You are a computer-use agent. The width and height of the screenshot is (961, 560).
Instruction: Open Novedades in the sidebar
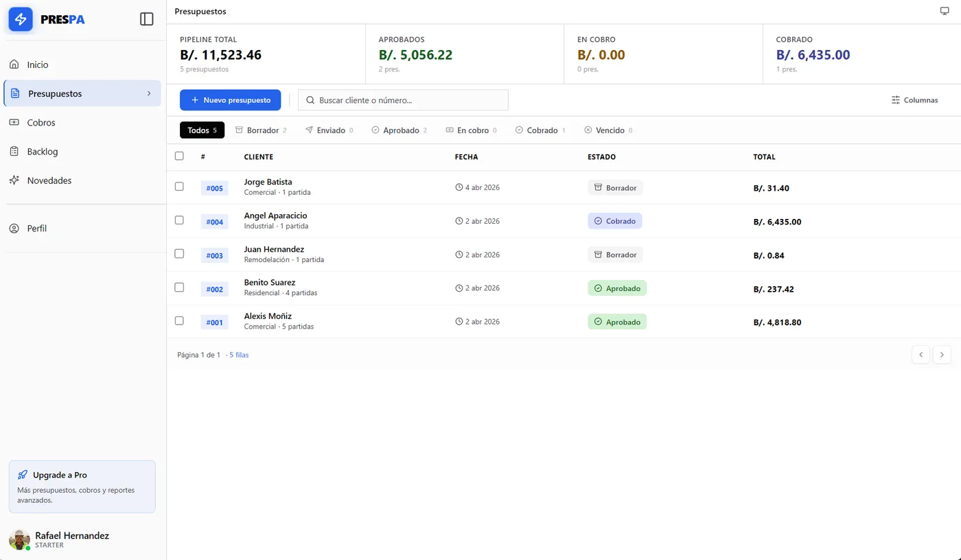pos(49,180)
